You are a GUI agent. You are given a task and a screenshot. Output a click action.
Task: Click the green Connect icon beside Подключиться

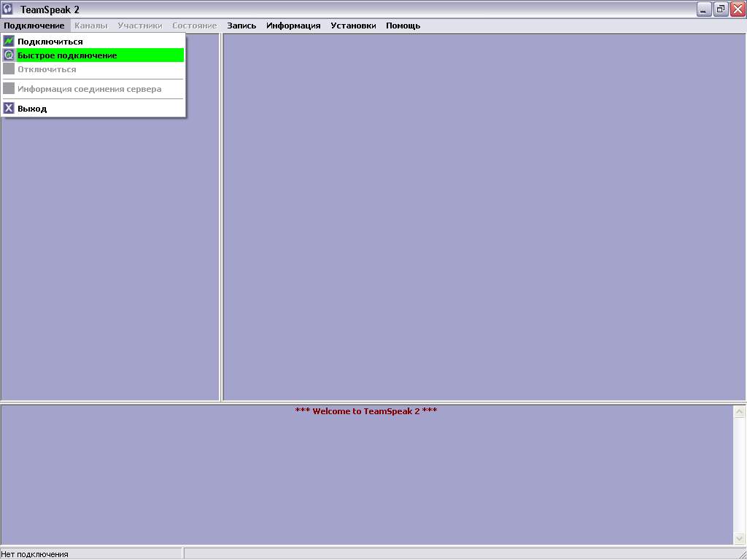pyautogui.click(x=9, y=42)
